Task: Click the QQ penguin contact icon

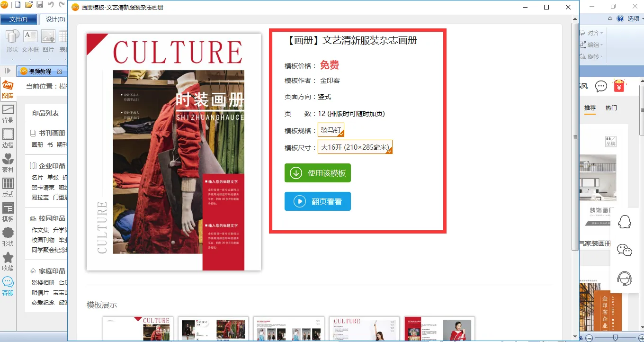Action: coord(625,222)
